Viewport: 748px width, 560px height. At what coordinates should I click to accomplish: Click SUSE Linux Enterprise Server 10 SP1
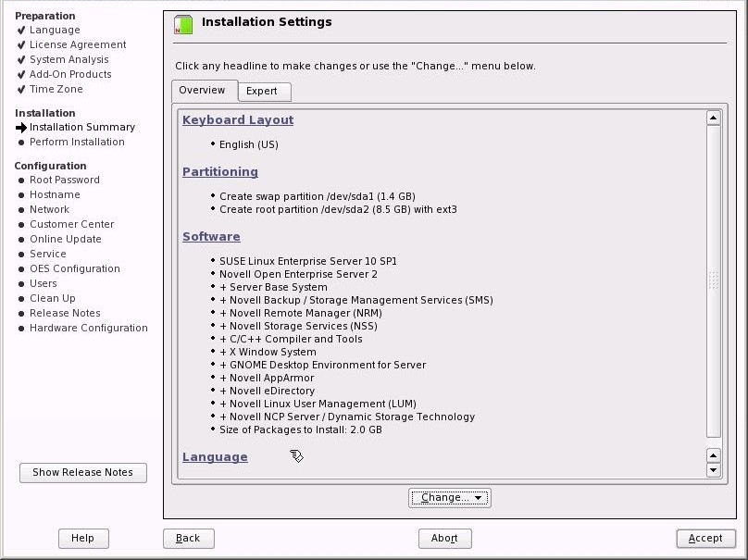coord(308,261)
